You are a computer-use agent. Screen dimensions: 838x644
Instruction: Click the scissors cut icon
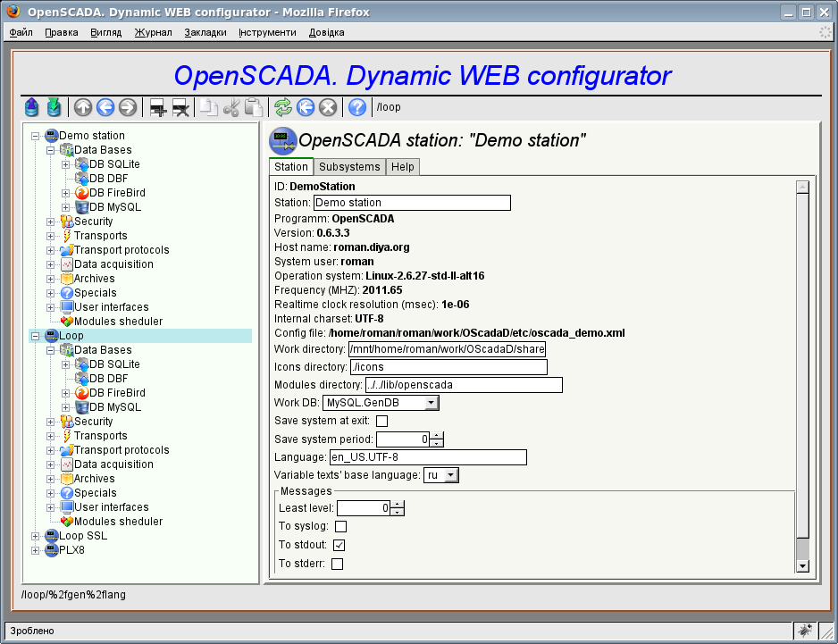pyautogui.click(x=230, y=107)
